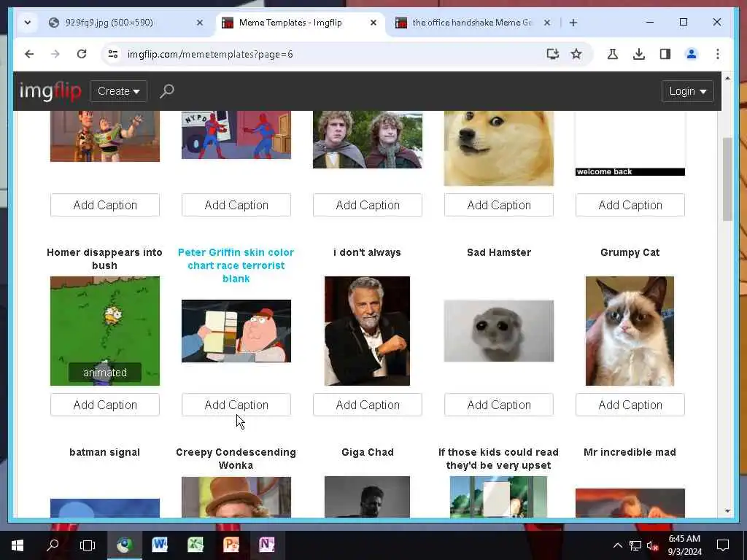Open Task View in taskbar
The height and width of the screenshot is (560, 747).
pyautogui.click(x=88, y=545)
